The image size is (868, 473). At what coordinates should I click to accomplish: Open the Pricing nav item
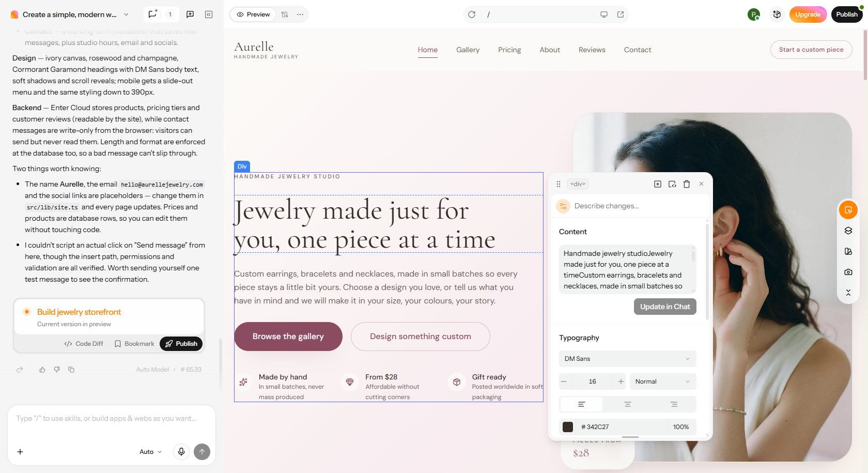tap(509, 50)
